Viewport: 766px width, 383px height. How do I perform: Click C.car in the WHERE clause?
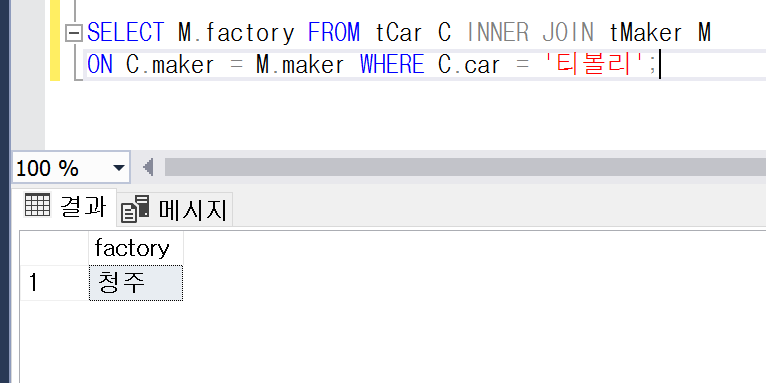pos(469,64)
